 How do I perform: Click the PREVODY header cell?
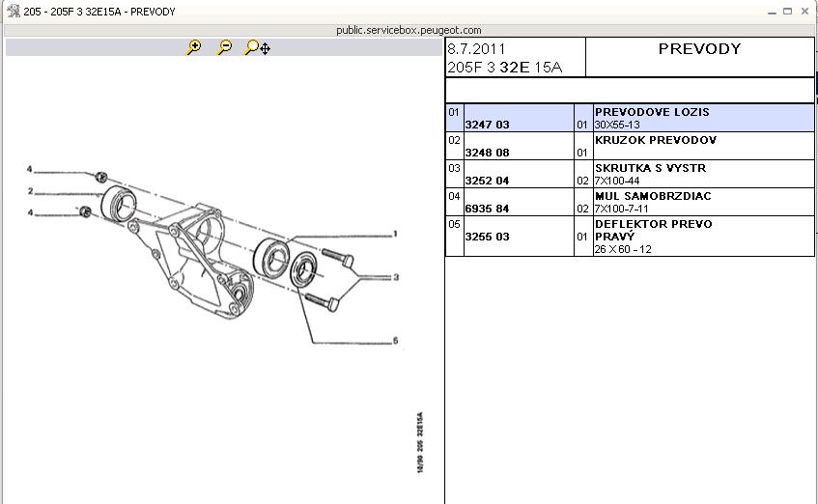coord(699,49)
